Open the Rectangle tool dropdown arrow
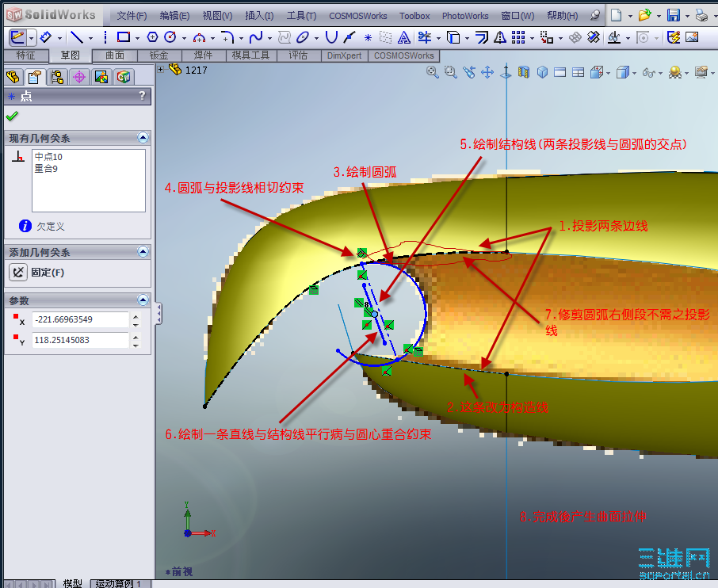 137,38
